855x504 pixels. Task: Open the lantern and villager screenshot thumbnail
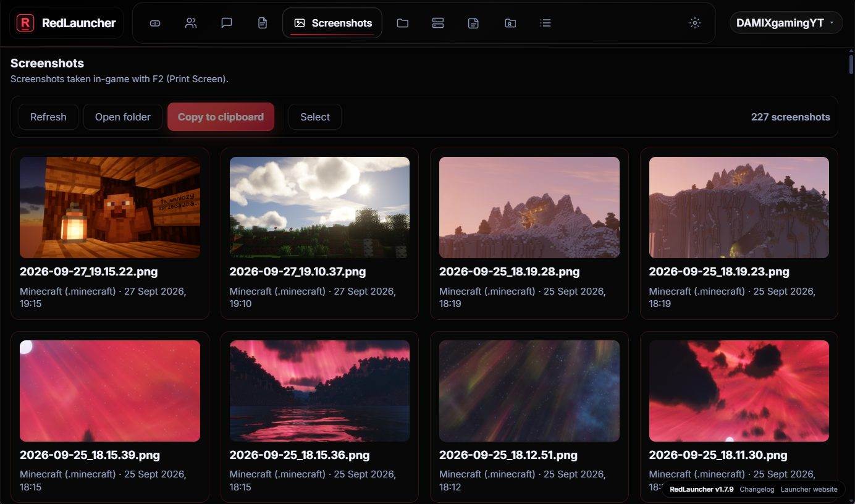click(110, 208)
